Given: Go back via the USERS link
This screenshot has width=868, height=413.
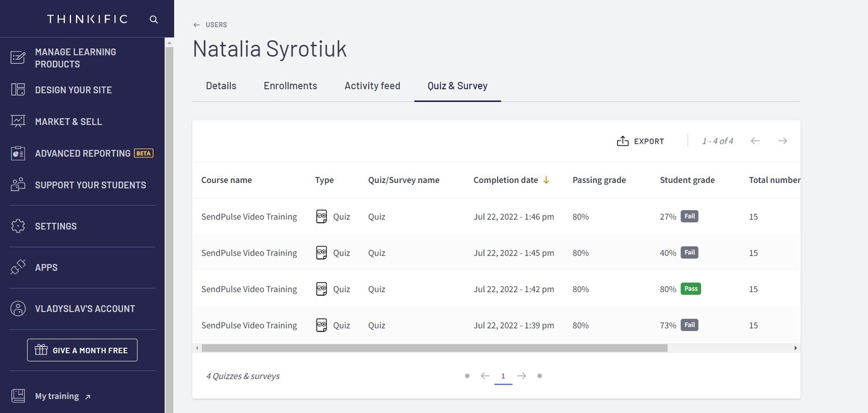Looking at the screenshot, I should click(x=216, y=25).
